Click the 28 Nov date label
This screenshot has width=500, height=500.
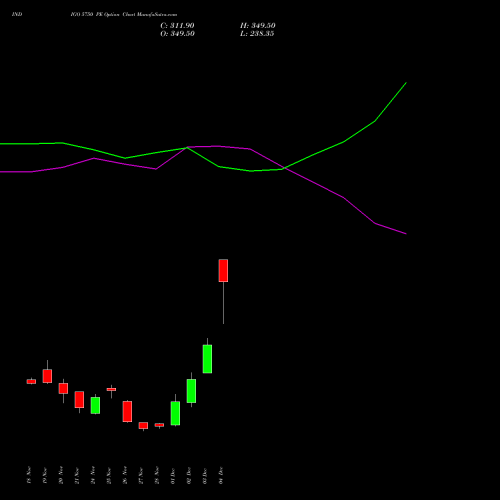157,475
